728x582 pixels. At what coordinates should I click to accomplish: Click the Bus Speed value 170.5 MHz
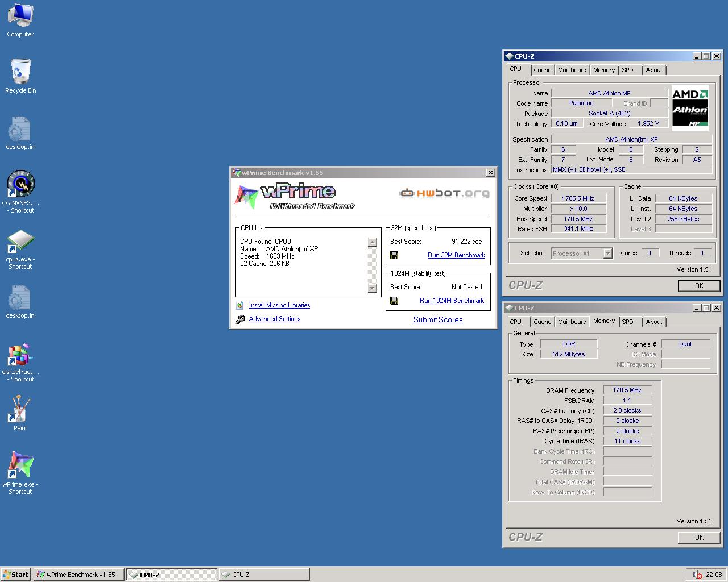tap(578, 219)
